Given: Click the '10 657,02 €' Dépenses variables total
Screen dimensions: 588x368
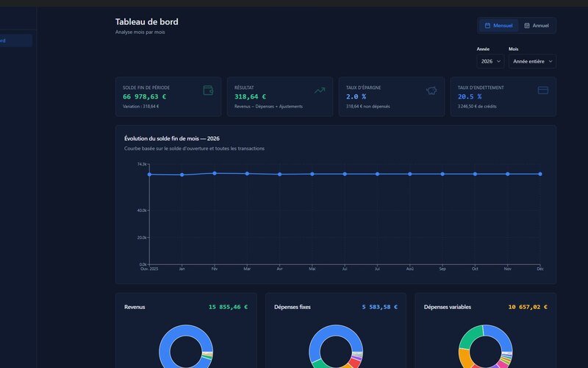Looking at the screenshot, I should tap(528, 307).
